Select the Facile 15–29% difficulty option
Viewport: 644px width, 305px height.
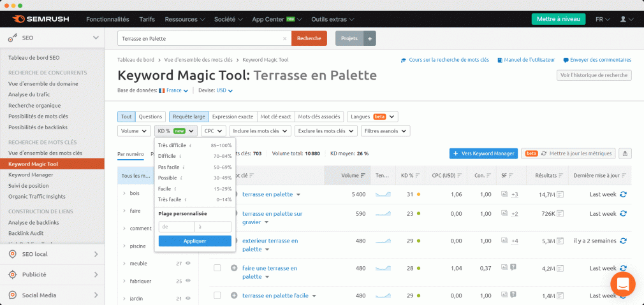coord(194,189)
